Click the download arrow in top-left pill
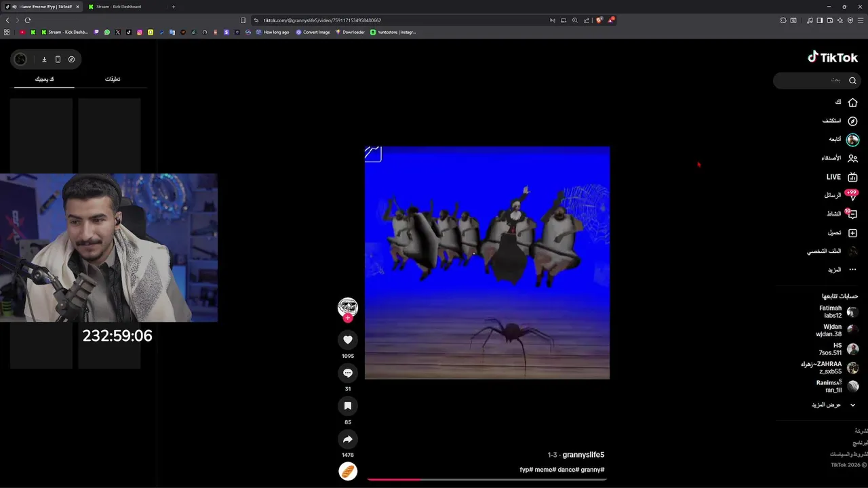 (x=44, y=59)
